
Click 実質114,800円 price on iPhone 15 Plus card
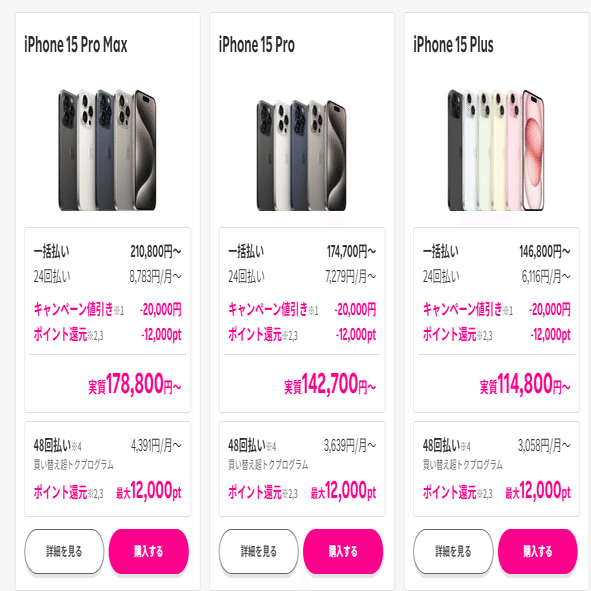[525, 384]
